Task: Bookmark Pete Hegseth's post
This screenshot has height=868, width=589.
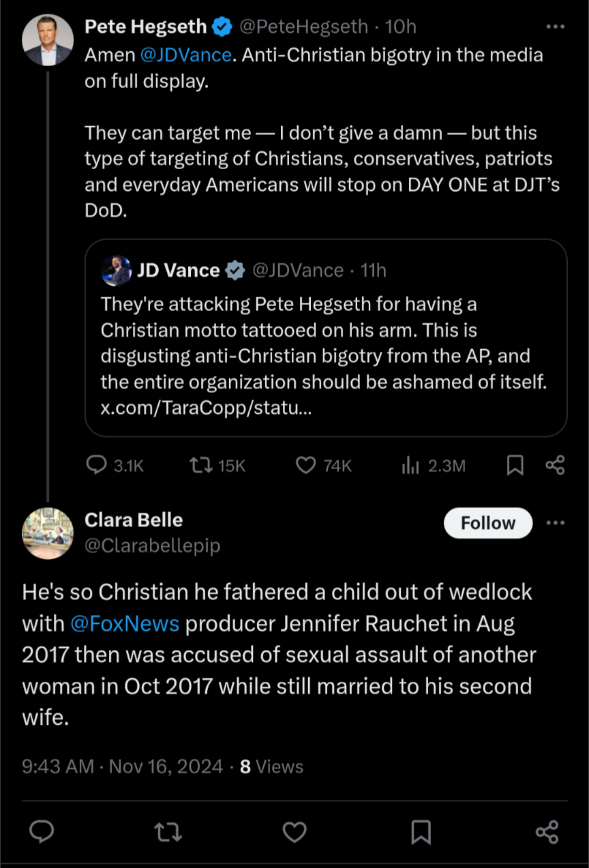Action: (x=515, y=465)
